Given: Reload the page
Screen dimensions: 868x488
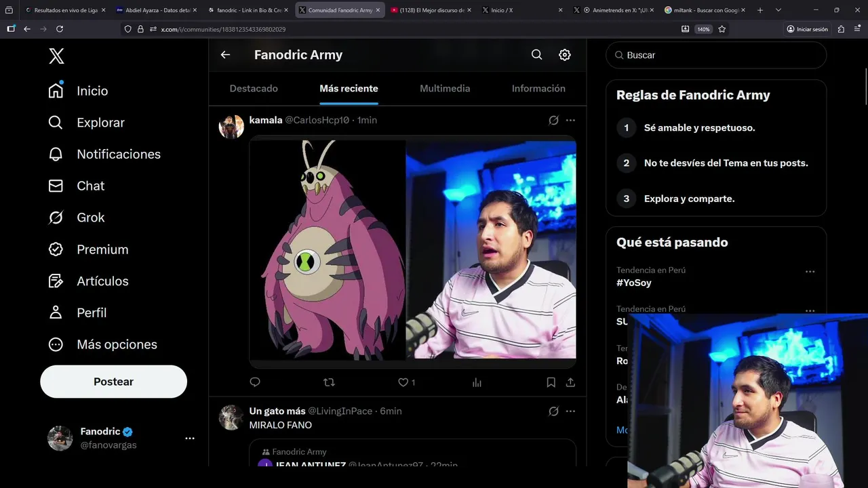Looking at the screenshot, I should [60, 29].
